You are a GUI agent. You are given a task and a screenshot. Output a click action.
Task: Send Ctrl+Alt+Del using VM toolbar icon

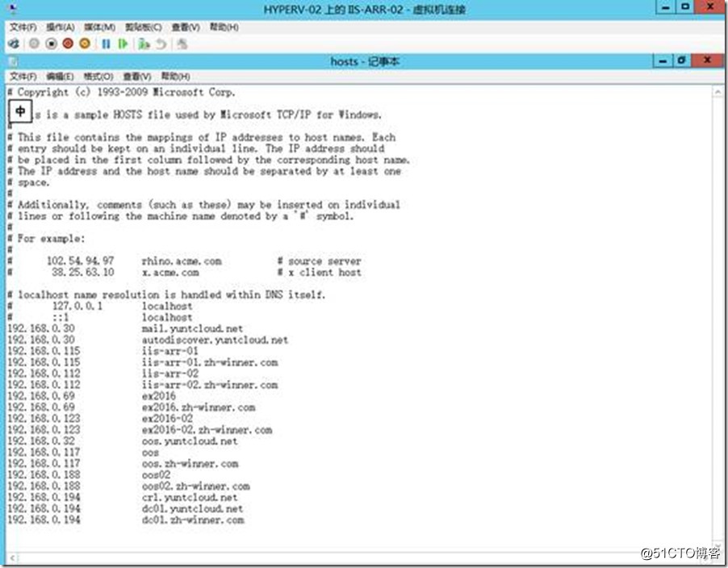pos(14,44)
